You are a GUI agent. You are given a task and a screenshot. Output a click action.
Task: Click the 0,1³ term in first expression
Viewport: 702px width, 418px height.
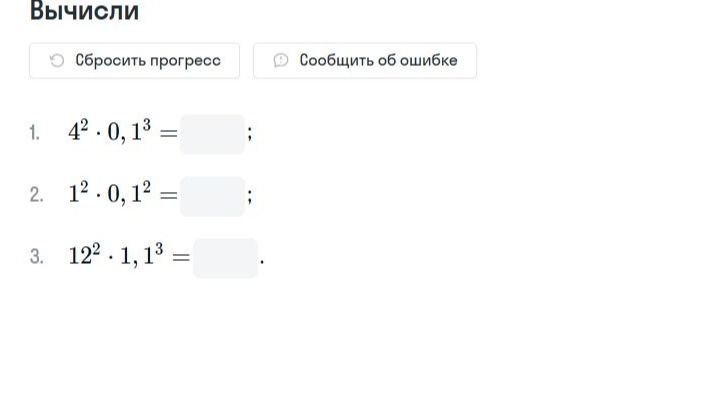click(129, 131)
